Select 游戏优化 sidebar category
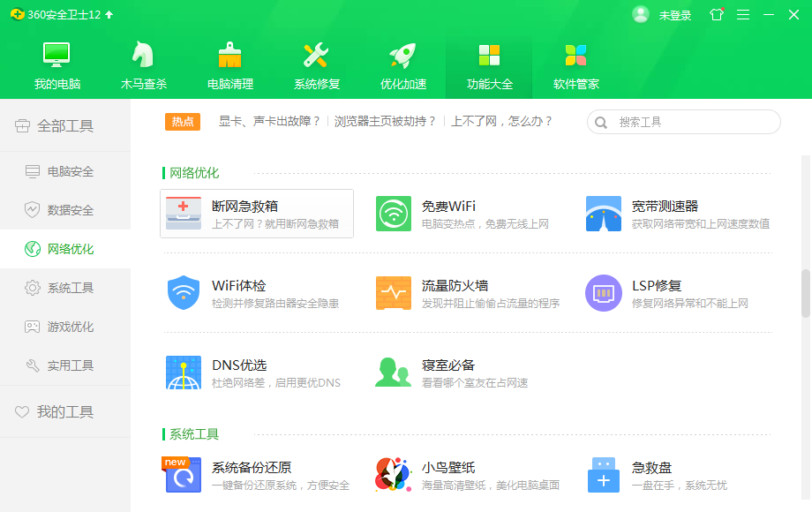 pyautogui.click(x=65, y=327)
